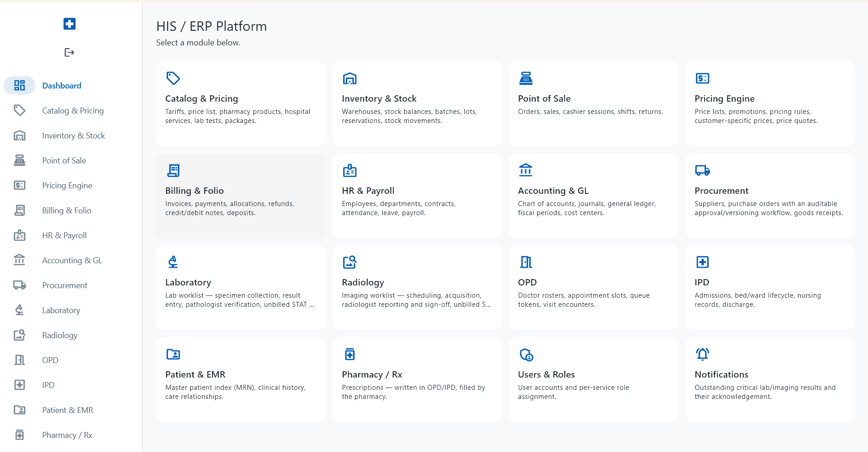The width and height of the screenshot is (868, 452).
Task: Open the Procurement module card
Action: [770, 196]
